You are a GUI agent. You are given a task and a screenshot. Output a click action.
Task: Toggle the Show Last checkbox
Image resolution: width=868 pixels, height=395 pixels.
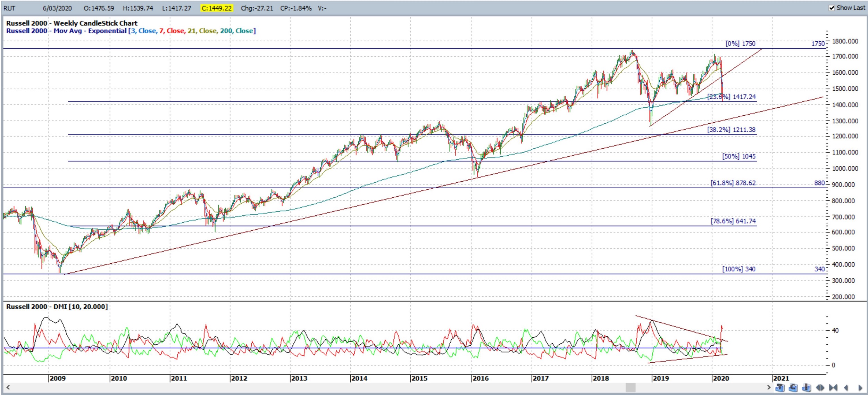(832, 8)
